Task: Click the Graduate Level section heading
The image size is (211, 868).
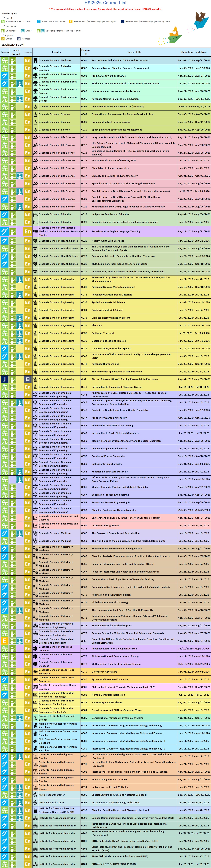Action: pos(12,45)
